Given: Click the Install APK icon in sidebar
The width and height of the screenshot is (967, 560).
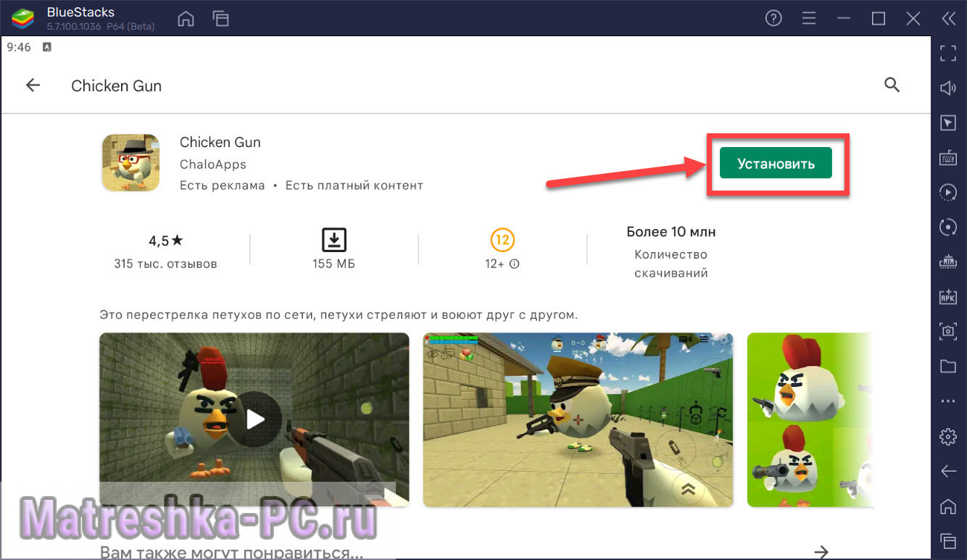Looking at the screenshot, I should [948, 296].
